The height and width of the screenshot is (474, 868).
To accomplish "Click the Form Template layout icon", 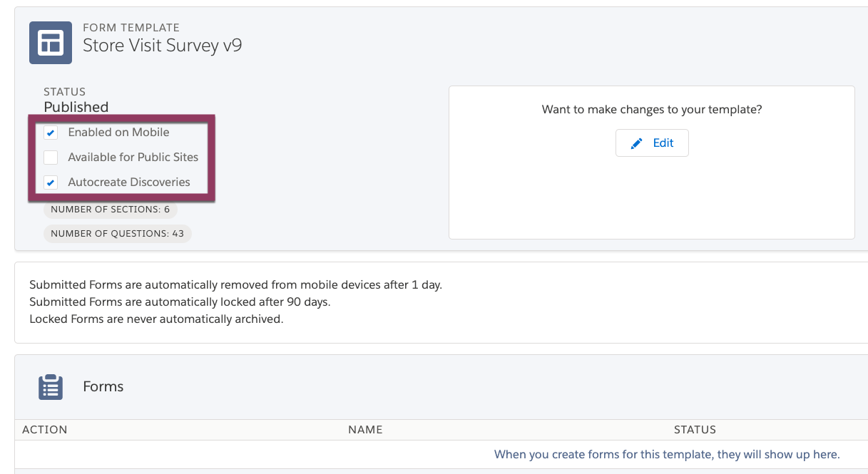I will click(x=51, y=43).
